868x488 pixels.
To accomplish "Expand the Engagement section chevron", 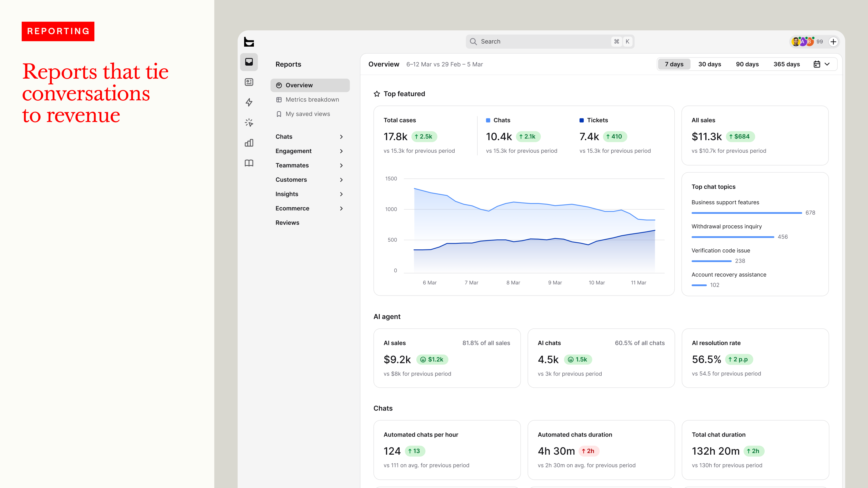I will click(x=341, y=151).
